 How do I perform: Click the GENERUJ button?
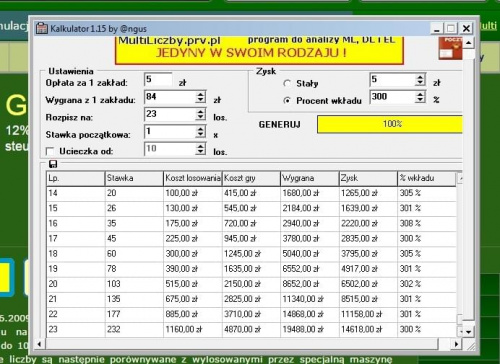click(x=280, y=125)
